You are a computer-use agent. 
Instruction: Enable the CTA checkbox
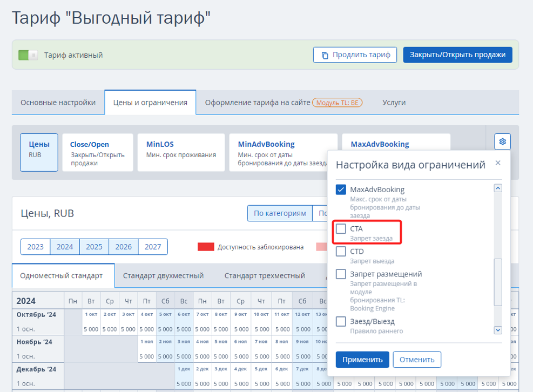tap(341, 229)
